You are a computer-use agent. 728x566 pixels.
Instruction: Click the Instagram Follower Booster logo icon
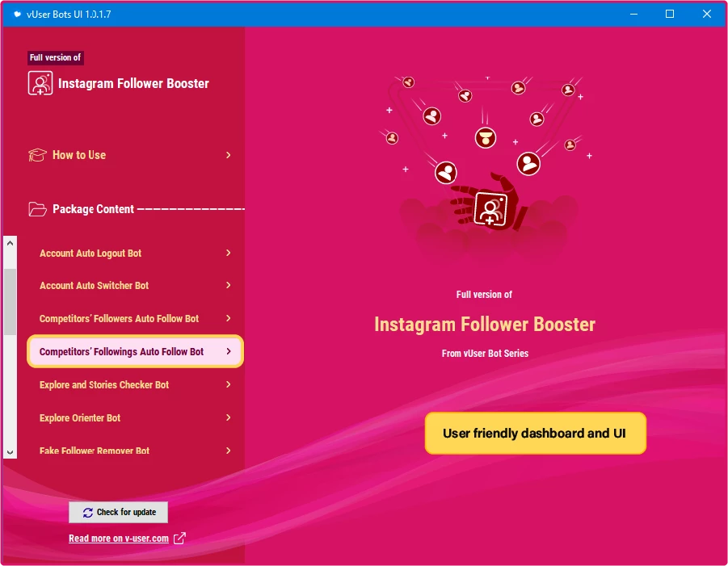pos(40,83)
